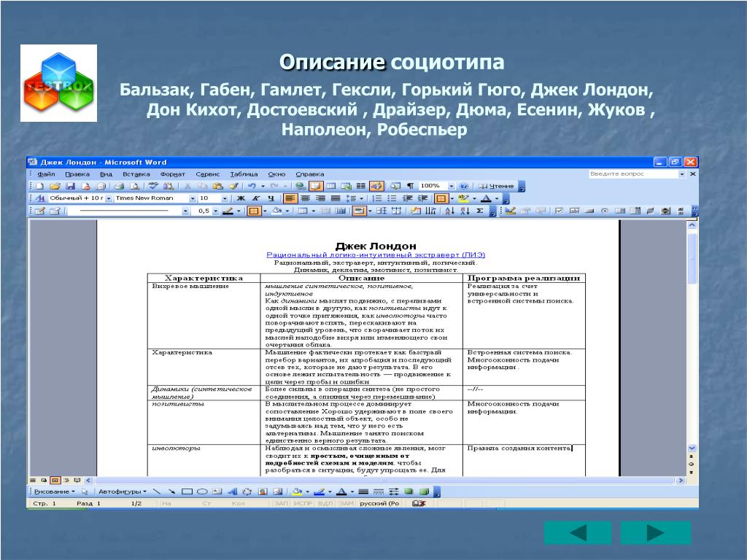Open the Таблица menu
747x560 pixels.
[x=244, y=174]
